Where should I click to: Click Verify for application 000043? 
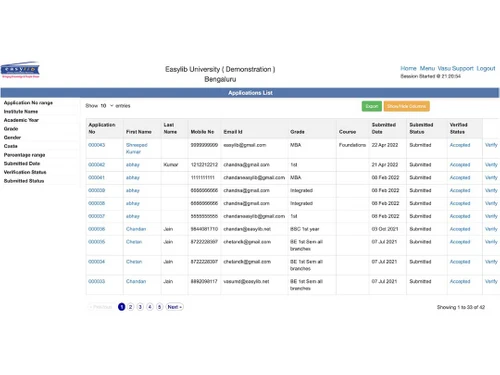coord(491,145)
